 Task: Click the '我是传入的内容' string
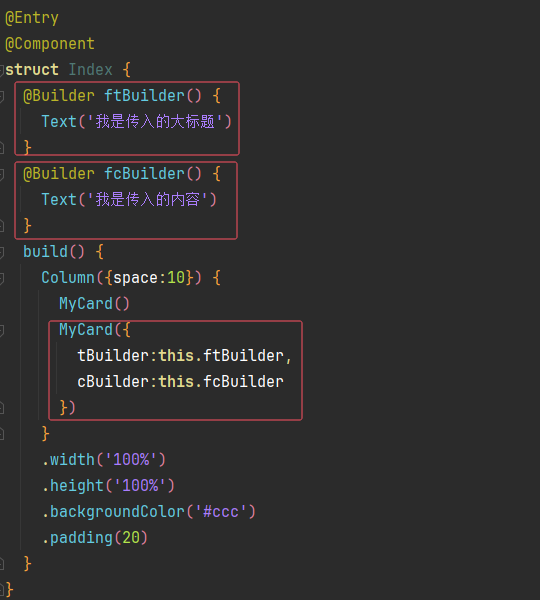pyautogui.click(x=147, y=200)
